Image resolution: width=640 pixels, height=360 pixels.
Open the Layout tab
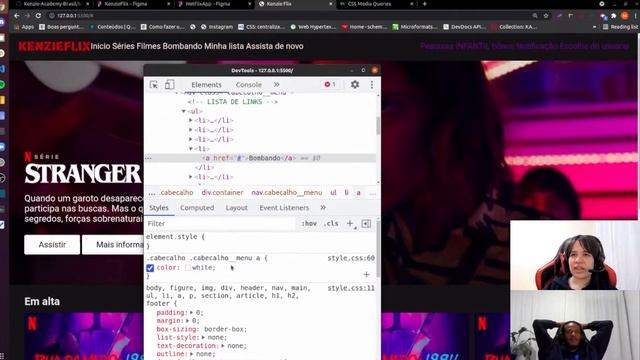(x=237, y=208)
